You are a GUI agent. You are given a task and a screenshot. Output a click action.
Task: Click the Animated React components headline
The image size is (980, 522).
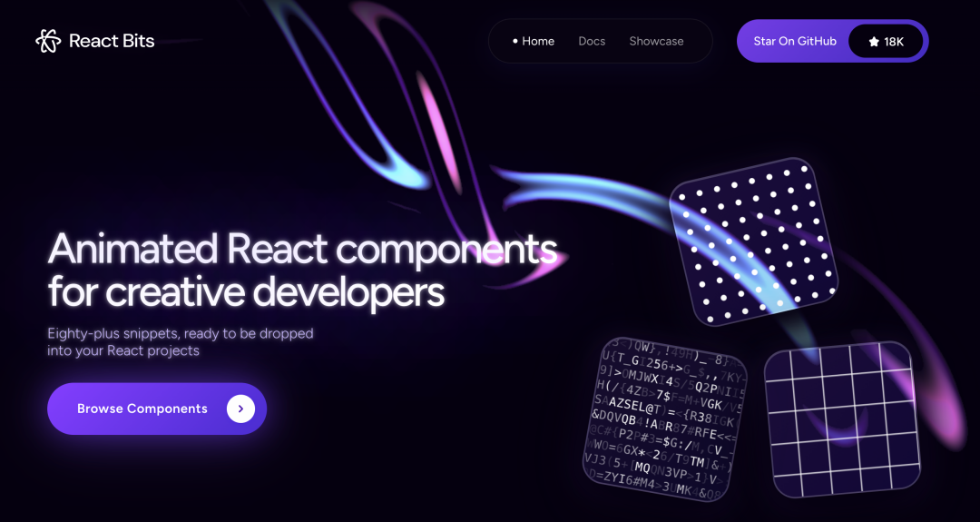pos(302,270)
